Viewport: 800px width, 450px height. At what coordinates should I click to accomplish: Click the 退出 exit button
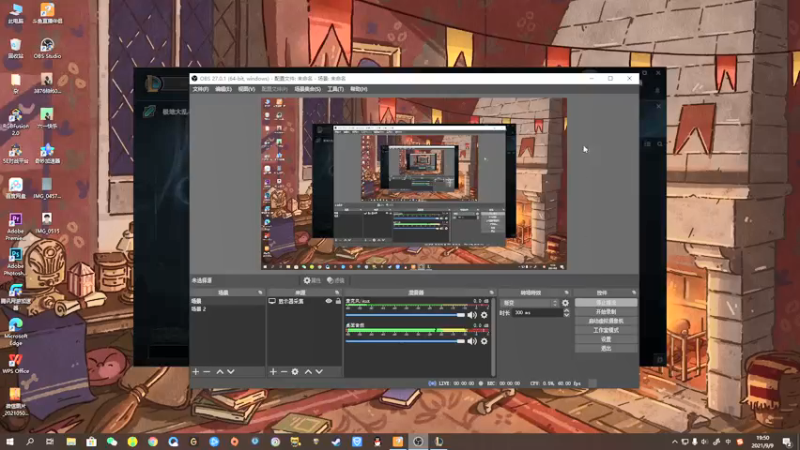[x=606, y=348]
